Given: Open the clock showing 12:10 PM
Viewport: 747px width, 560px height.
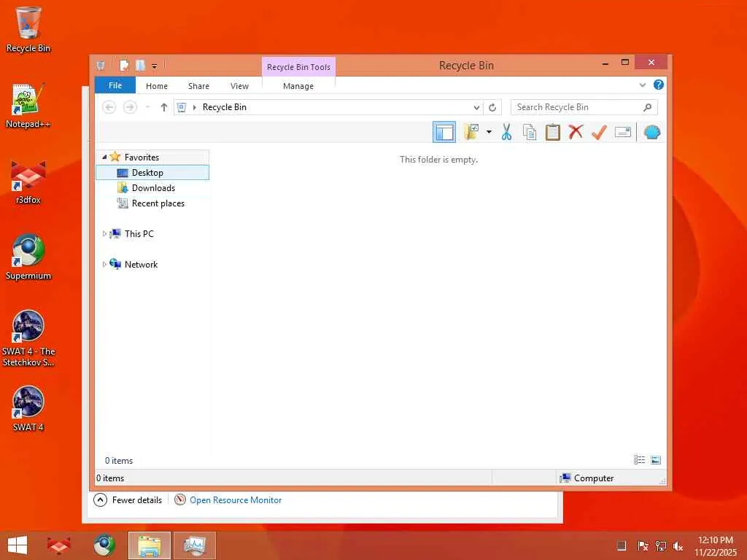Looking at the screenshot, I should [716, 546].
